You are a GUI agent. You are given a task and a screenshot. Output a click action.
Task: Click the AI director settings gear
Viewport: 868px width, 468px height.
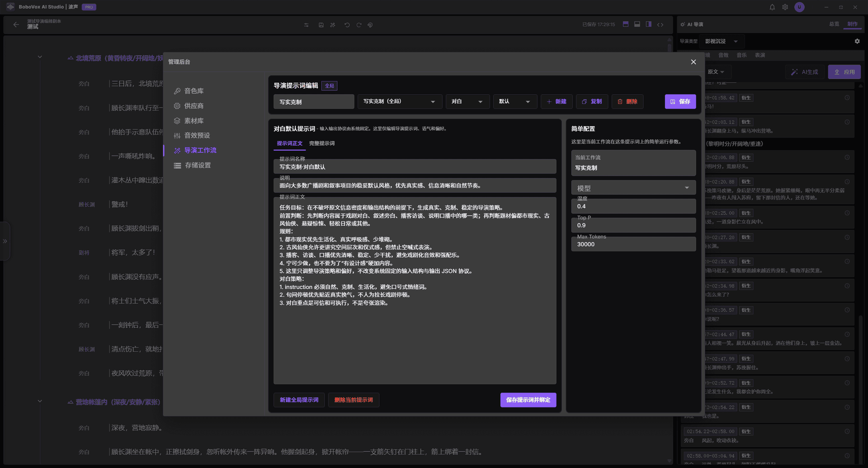857,41
